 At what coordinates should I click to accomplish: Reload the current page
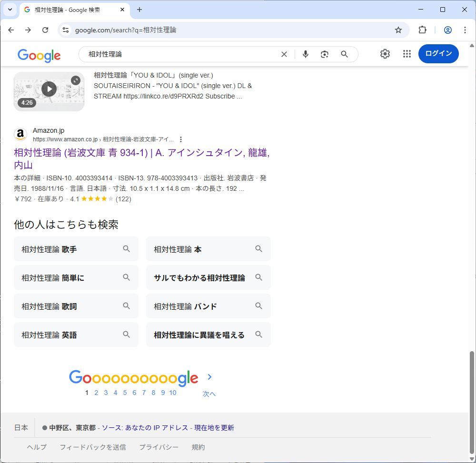tap(45, 30)
